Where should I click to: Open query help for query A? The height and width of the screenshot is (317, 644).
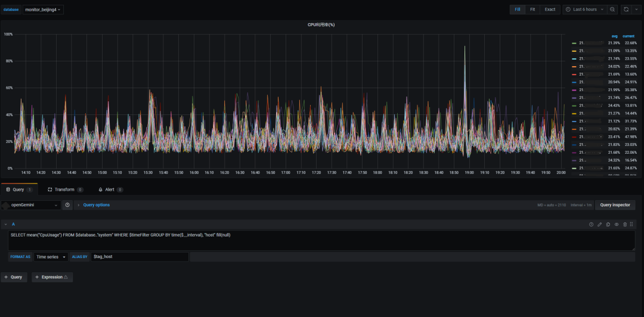coord(591,224)
